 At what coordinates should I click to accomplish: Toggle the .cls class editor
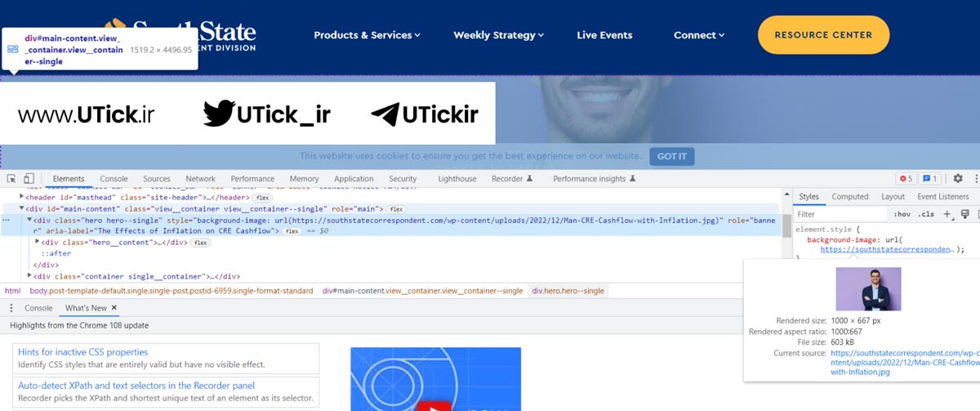tap(926, 214)
